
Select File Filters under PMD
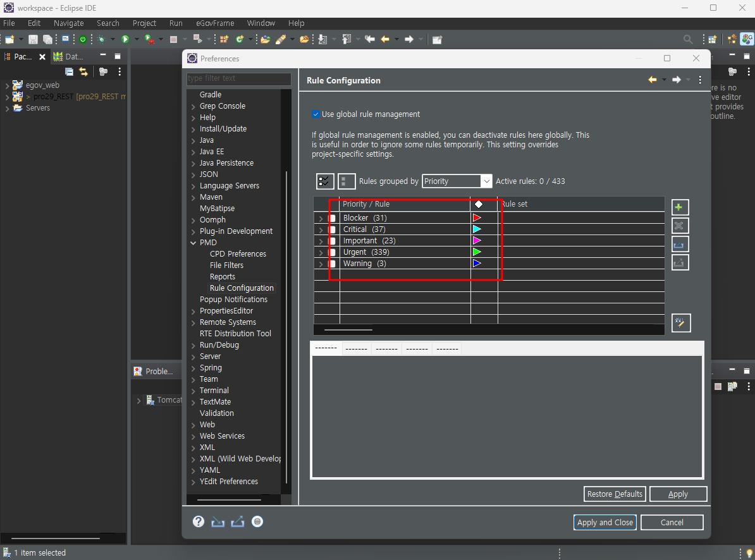227,265
